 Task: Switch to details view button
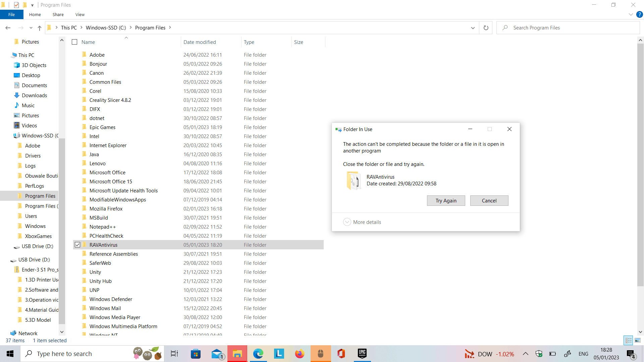coord(629,340)
